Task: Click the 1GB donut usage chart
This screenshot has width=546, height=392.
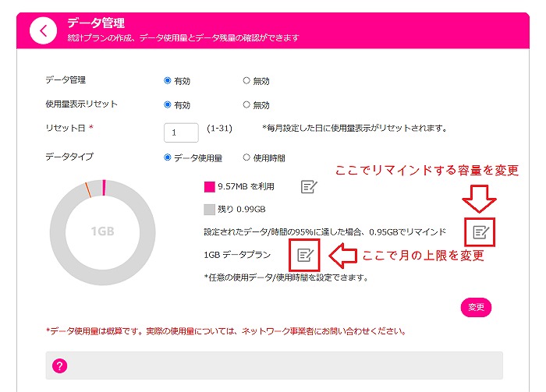Action: pos(103,232)
